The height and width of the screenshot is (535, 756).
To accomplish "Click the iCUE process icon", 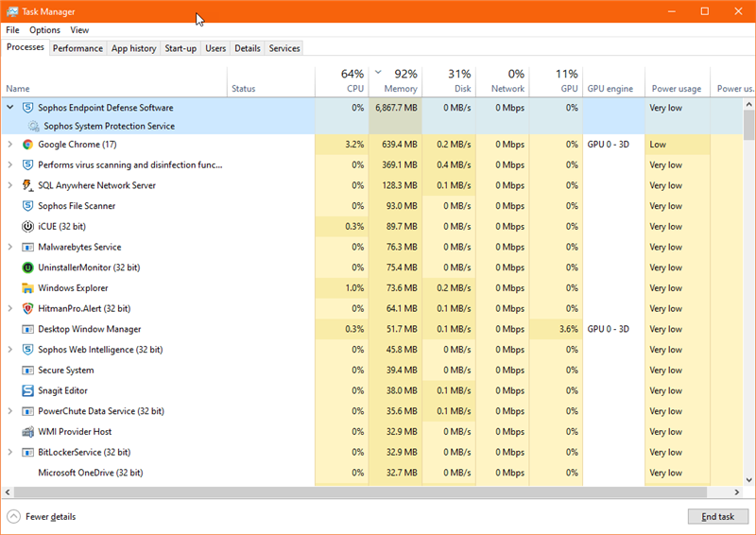I will pyautogui.click(x=28, y=226).
